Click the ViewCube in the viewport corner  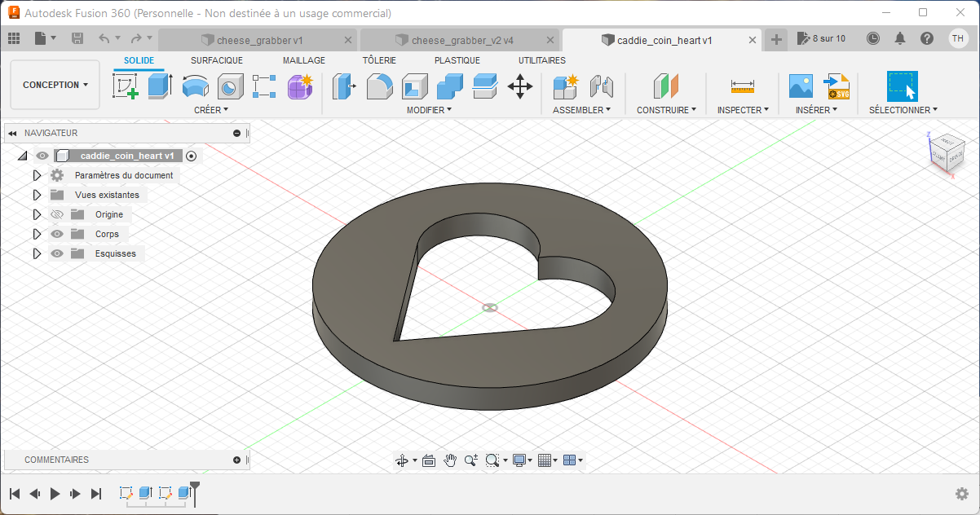click(947, 153)
